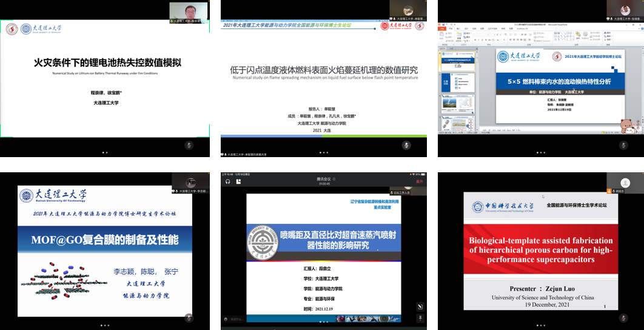Switch to Slides tab in PowerPoint thumbnail pane

tap(442, 49)
